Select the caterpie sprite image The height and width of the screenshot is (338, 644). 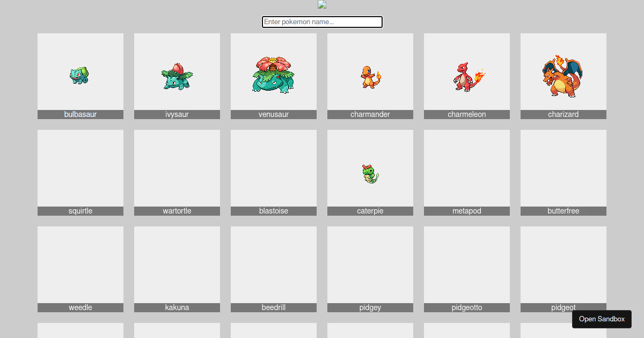pos(370,173)
